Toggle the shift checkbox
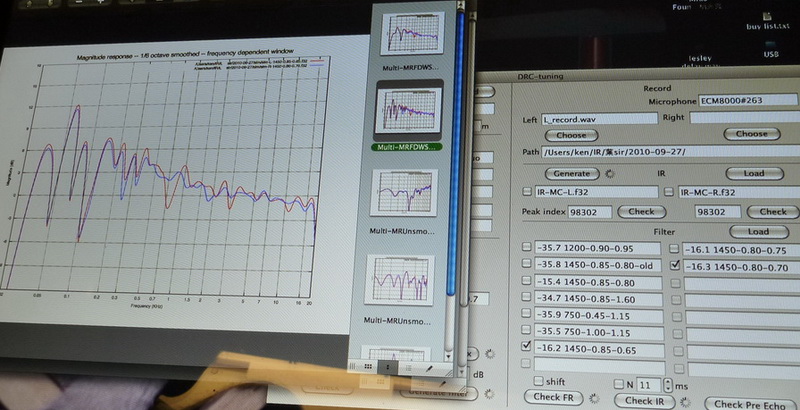This screenshot has height=410, width=800. 540,382
